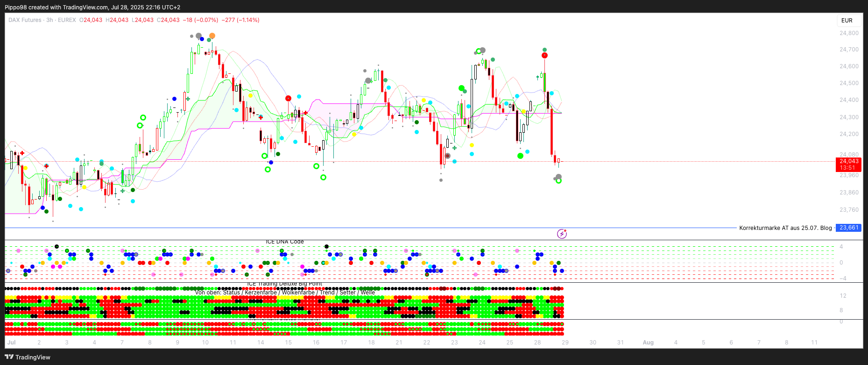
Task: Click the orange signal dot at the chart peak
Action: point(212,36)
